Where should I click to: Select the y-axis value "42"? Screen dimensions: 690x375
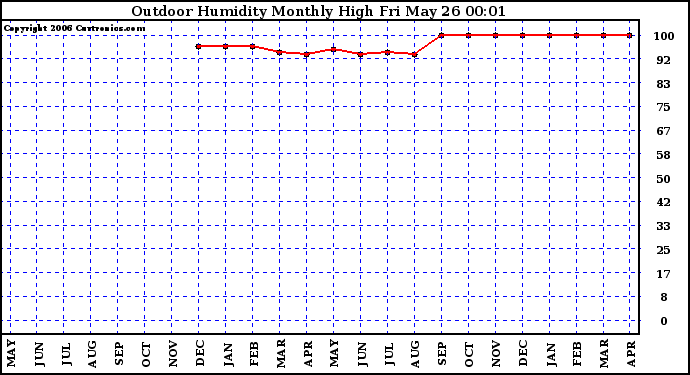point(664,202)
